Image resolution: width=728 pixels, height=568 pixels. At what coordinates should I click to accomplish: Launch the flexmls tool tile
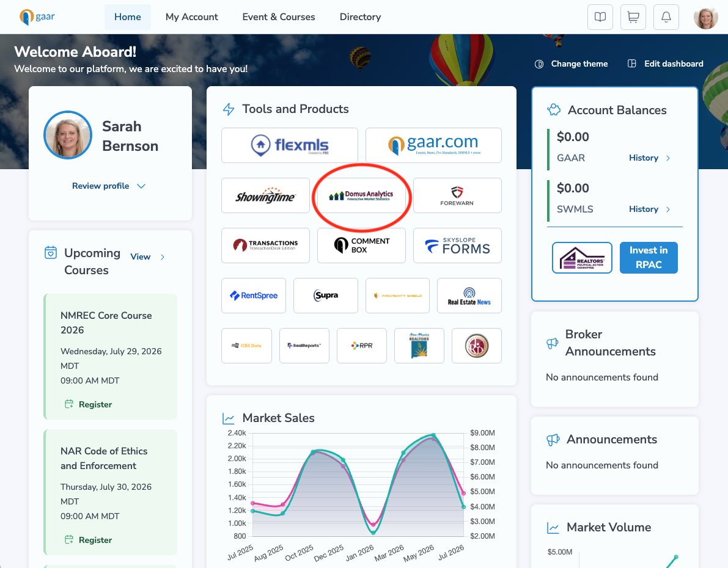coord(289,145)
